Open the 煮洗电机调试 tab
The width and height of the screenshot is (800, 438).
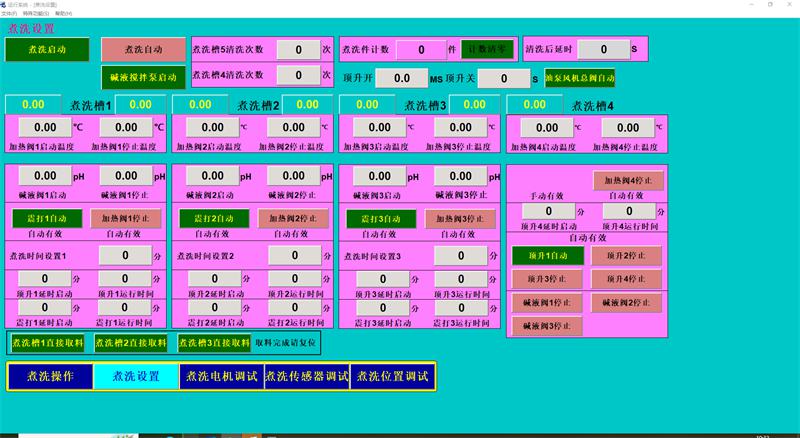click(x=221, y=376)
